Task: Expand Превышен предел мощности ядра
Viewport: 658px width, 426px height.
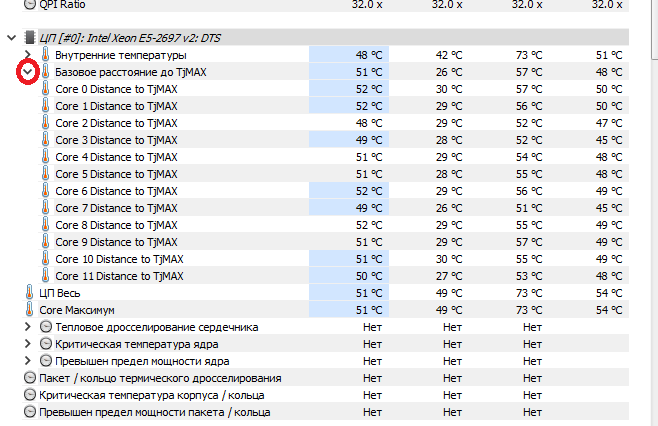Action: coord(28,361)
